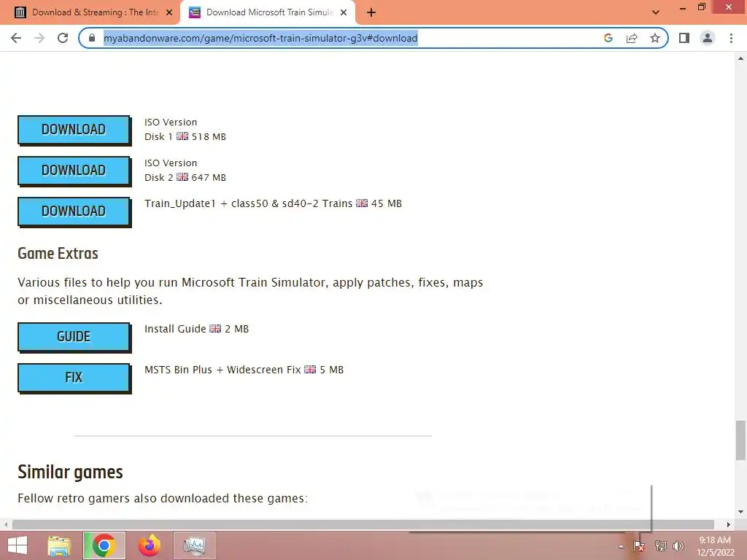Bookmark this page with the star

pyautogui.click(x=655, y=38)
